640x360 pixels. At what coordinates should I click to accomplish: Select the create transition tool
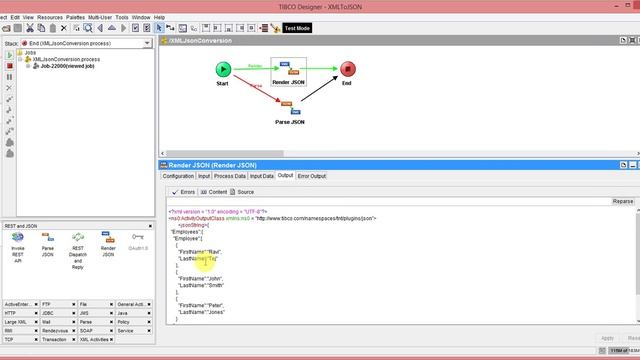(x=170, y=28)
